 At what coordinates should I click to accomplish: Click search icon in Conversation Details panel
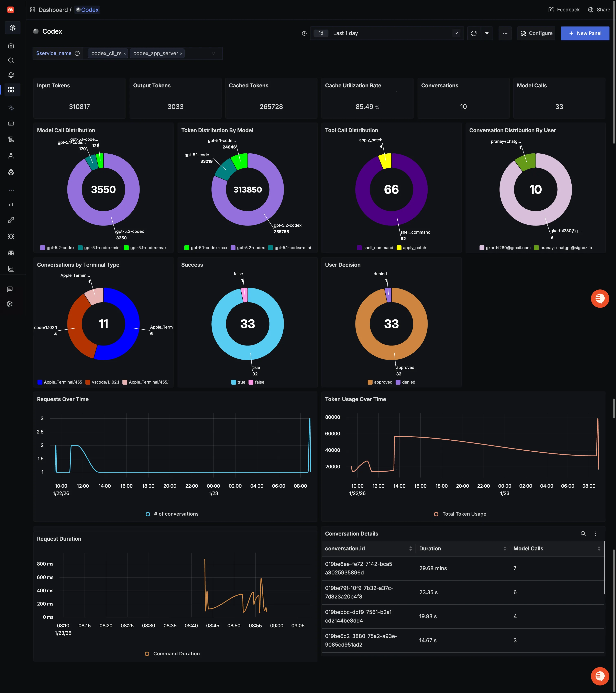(583, 534)
